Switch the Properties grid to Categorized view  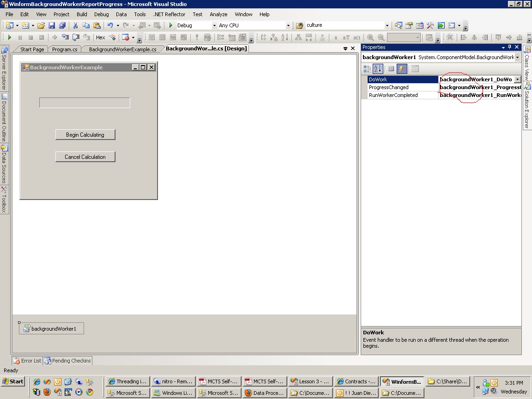tap(367, 69)
